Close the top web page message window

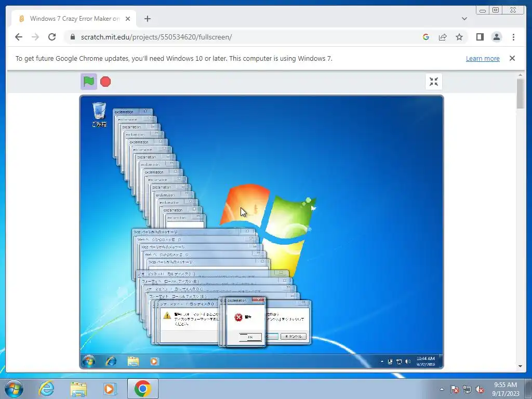(x=247, y=231)
